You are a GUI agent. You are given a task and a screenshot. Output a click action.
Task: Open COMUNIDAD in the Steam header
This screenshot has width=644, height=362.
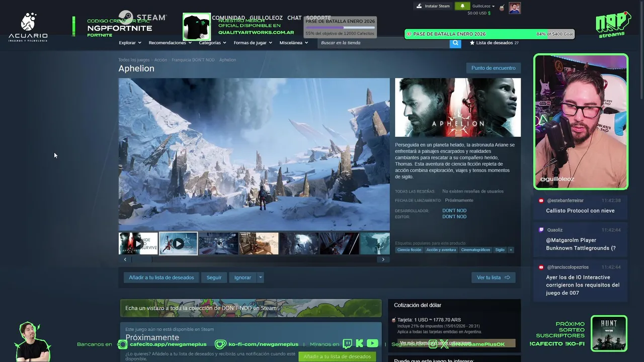pyautogui.click(x=228, y=18)
